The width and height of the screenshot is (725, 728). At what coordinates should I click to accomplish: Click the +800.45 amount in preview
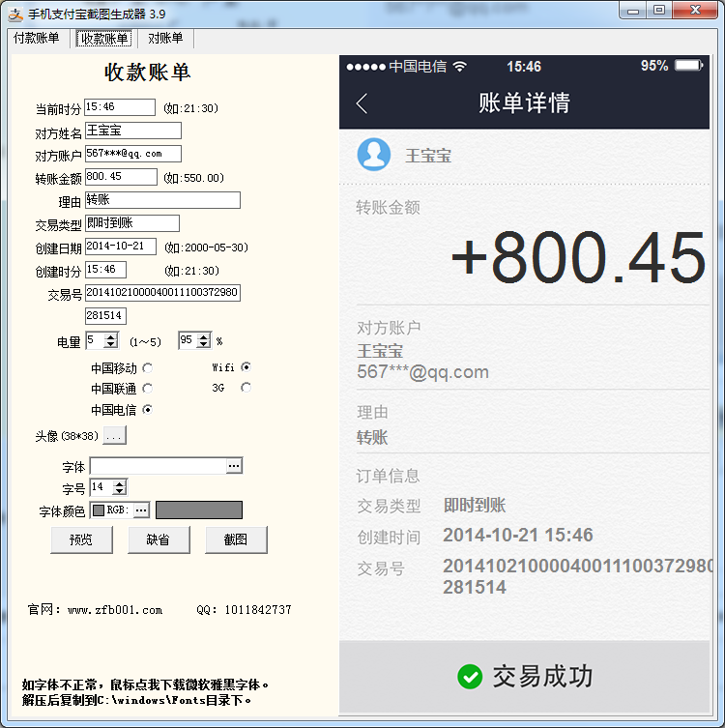(579, 258)
